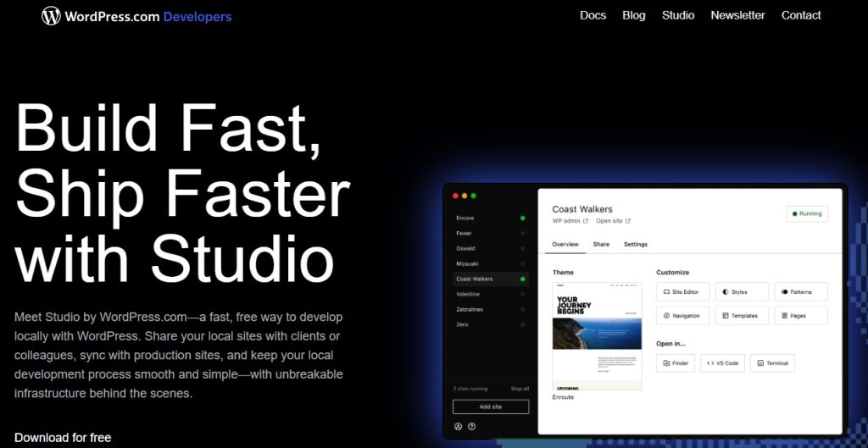Click the help question mark icon
Screen dimensions: 868x448
471,426
